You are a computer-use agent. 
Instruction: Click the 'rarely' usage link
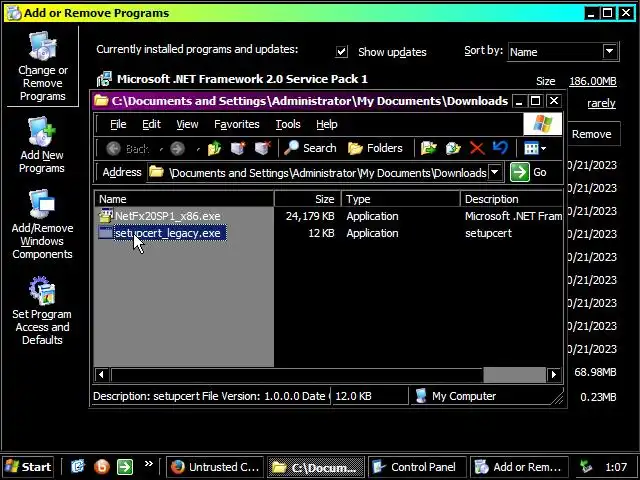pyautogui.click(x=601, y=103)
